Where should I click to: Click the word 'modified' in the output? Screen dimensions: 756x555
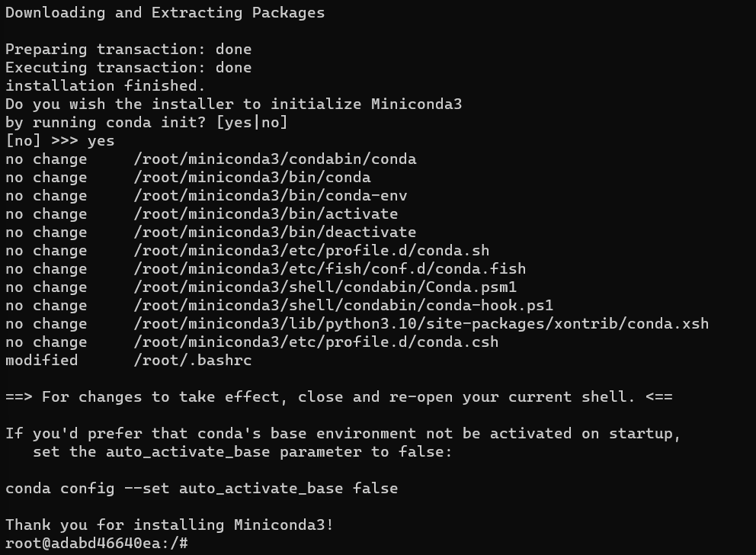tap(41, 361)
